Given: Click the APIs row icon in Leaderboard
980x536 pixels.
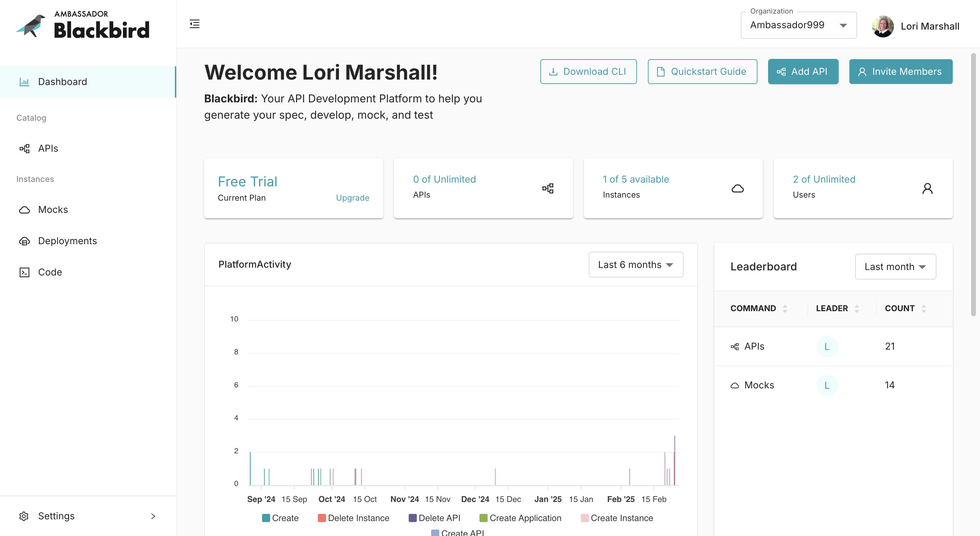Looking at the screenshot, I should pyautogui.click(x=735, y=346).
